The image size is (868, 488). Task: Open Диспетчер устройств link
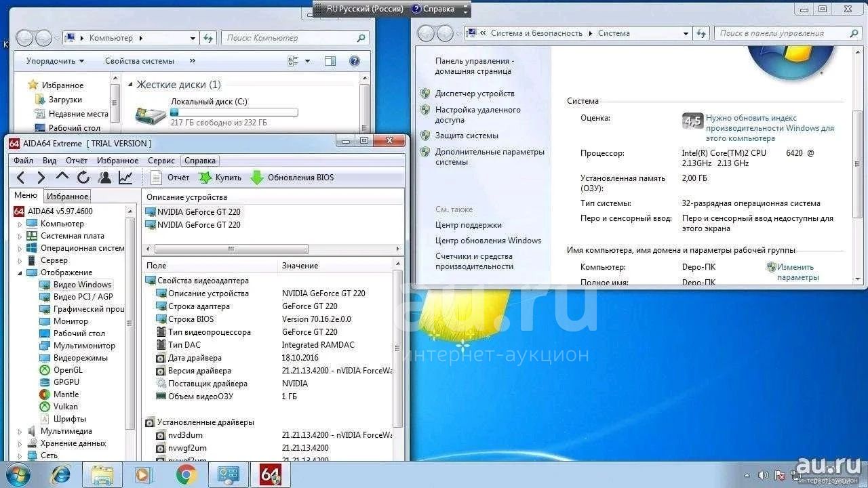coord(475,94)
